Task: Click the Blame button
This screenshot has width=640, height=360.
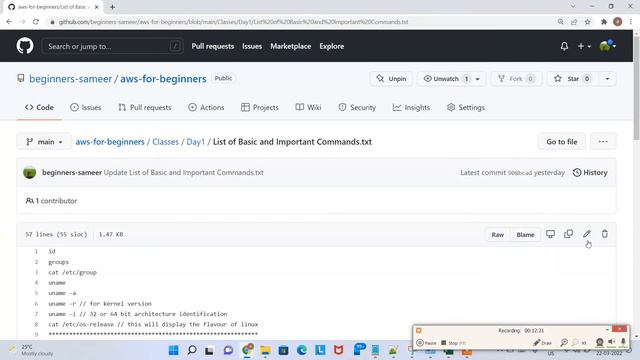Action: click(525, 235)
